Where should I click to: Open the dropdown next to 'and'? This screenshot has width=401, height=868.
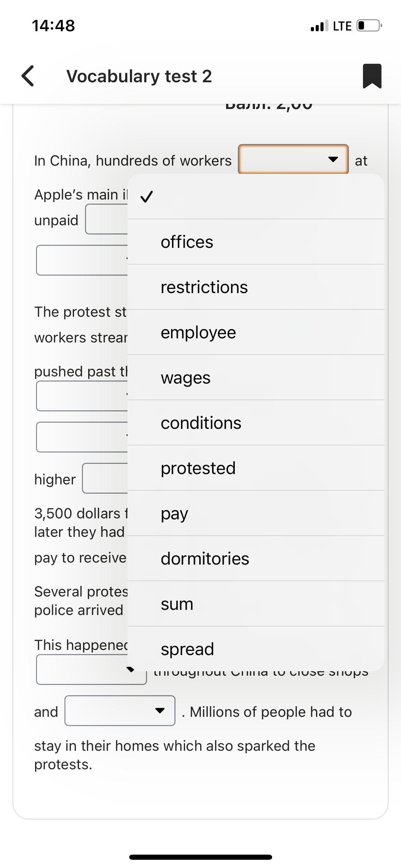[120, 711]
